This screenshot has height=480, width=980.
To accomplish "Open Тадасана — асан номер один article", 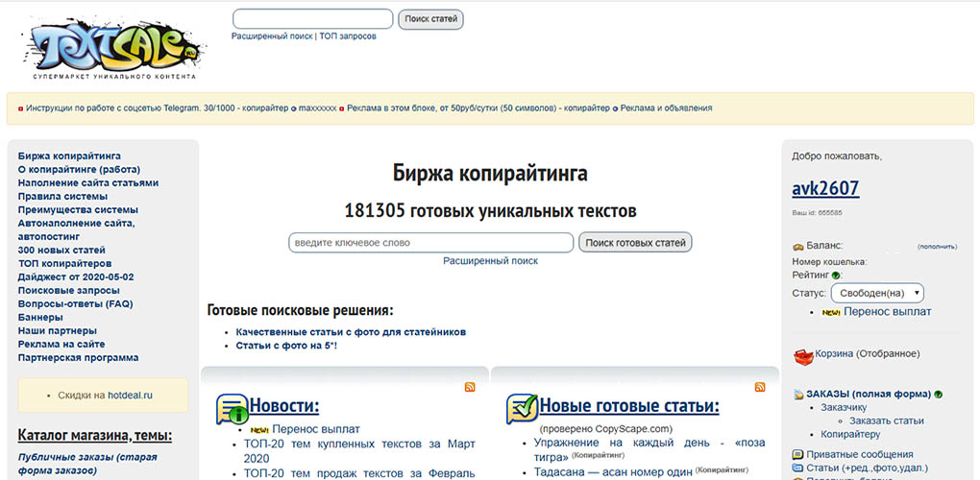I will pyautogui.click(x=613, y=472).
